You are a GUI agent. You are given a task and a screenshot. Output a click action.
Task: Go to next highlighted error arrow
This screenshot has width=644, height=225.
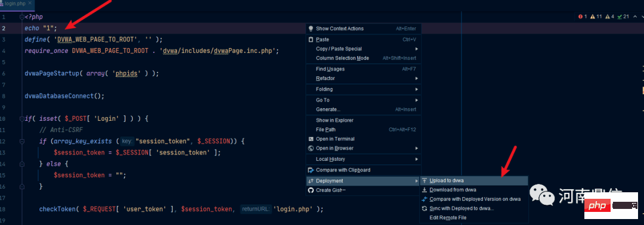tap(642, 17)
